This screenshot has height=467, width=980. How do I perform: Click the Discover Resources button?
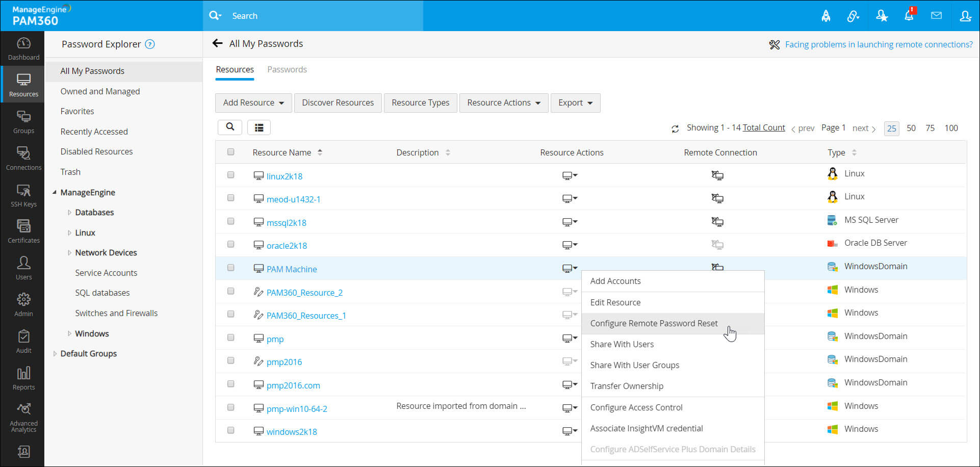[338, 102]
